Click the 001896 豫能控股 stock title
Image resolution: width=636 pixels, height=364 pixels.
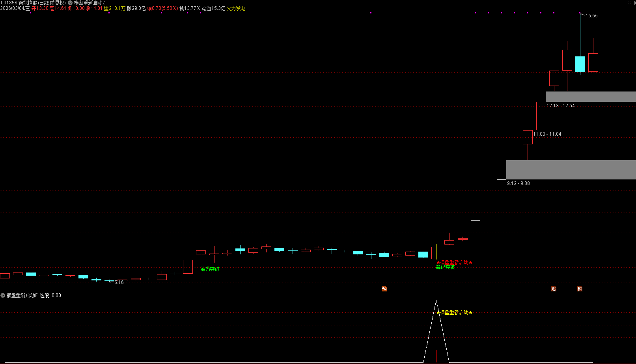point(33,3)
